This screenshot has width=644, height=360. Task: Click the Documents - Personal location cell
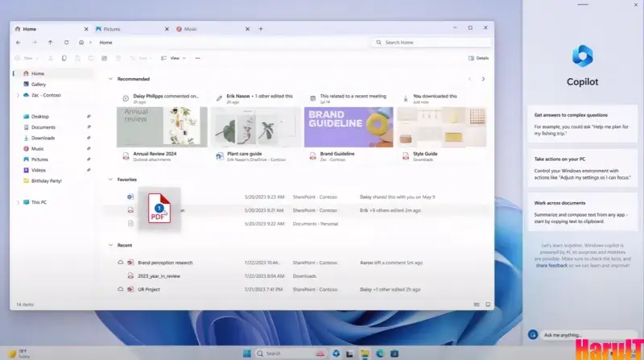316,224
